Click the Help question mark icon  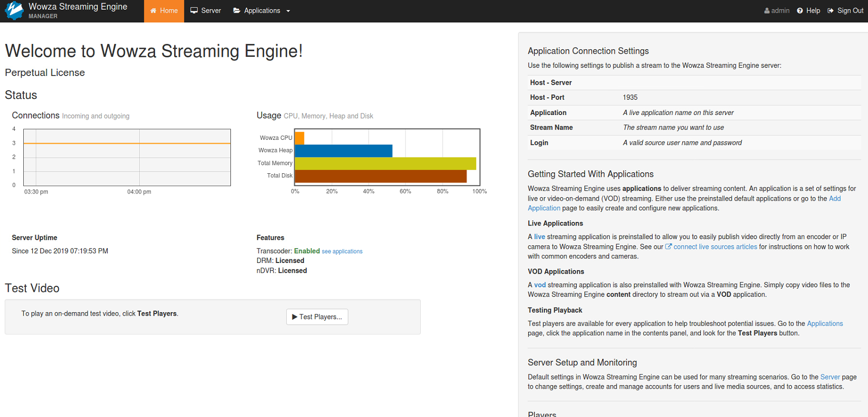[x=800, y=11]
